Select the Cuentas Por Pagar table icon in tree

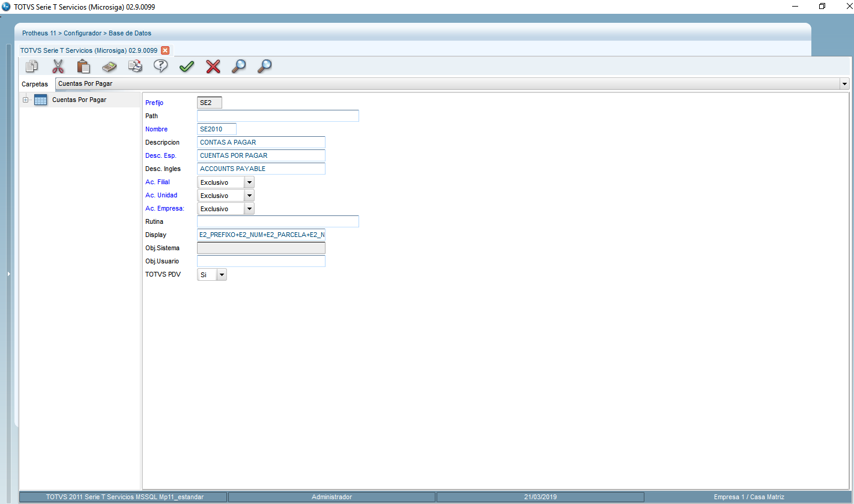point(41,100)
